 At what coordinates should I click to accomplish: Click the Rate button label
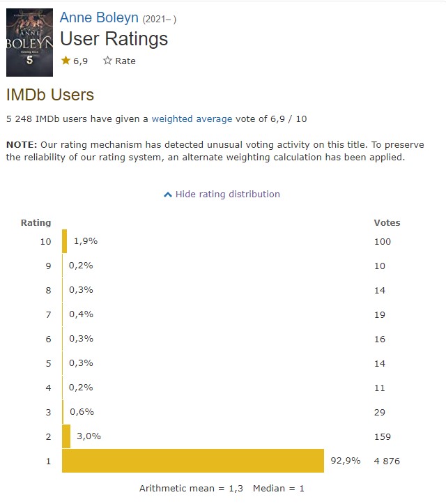tap(125, 61)
